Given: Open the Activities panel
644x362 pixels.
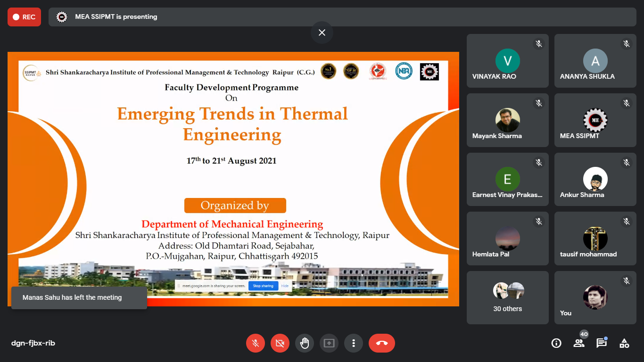Looking at the screenshot, I should pos(624,343).
